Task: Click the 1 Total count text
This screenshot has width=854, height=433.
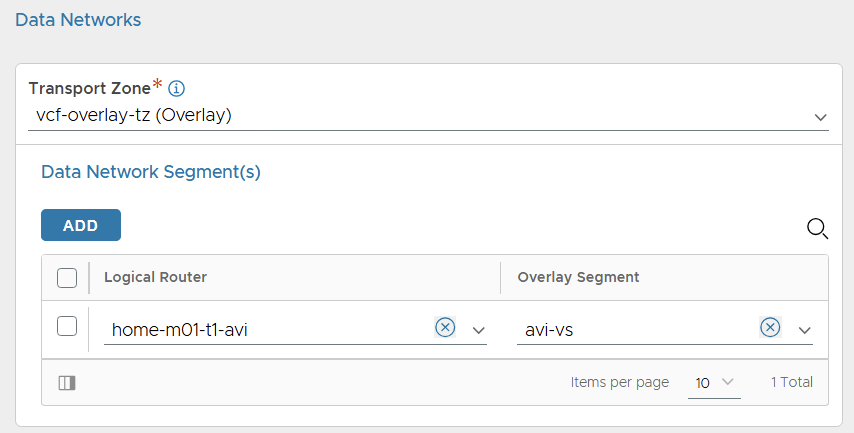Action: pos(792,382)
